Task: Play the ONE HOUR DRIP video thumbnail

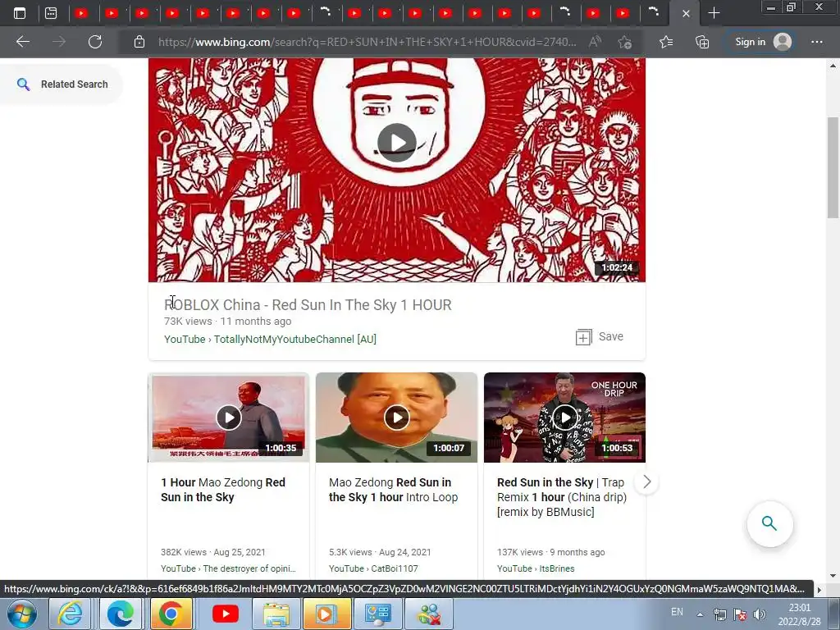Action: coord(564,418)
